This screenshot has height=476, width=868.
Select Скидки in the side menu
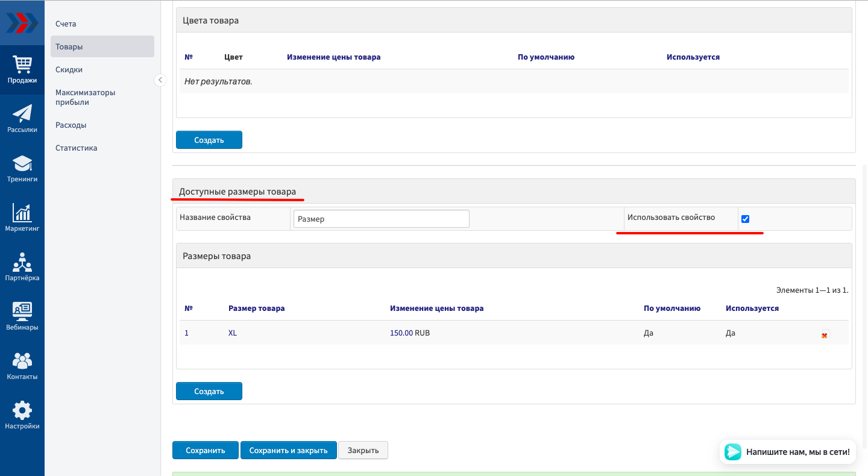(x=69, y=70)
